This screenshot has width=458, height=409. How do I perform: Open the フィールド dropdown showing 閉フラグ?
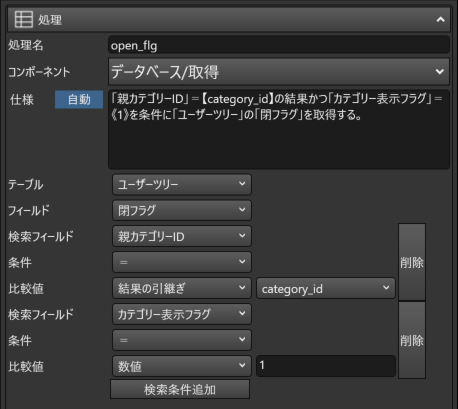[182, 210]
